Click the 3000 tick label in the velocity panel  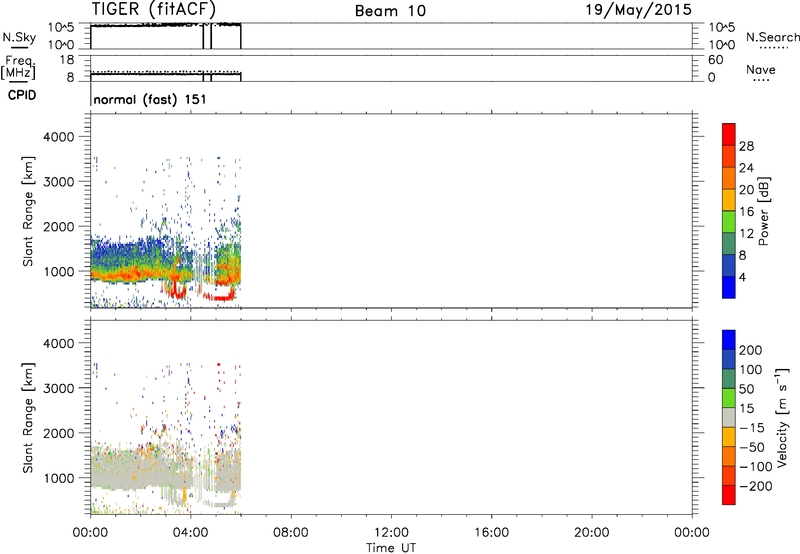tap(59, 388)
